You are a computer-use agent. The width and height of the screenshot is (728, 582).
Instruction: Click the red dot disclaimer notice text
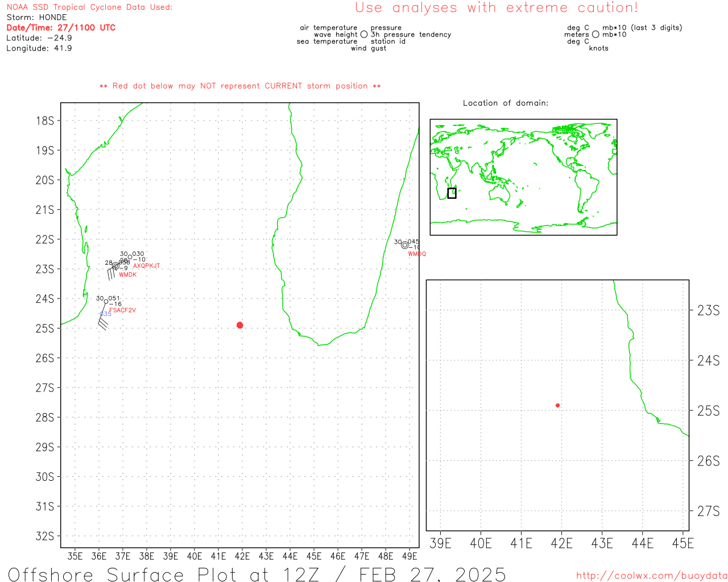(240, 86)
